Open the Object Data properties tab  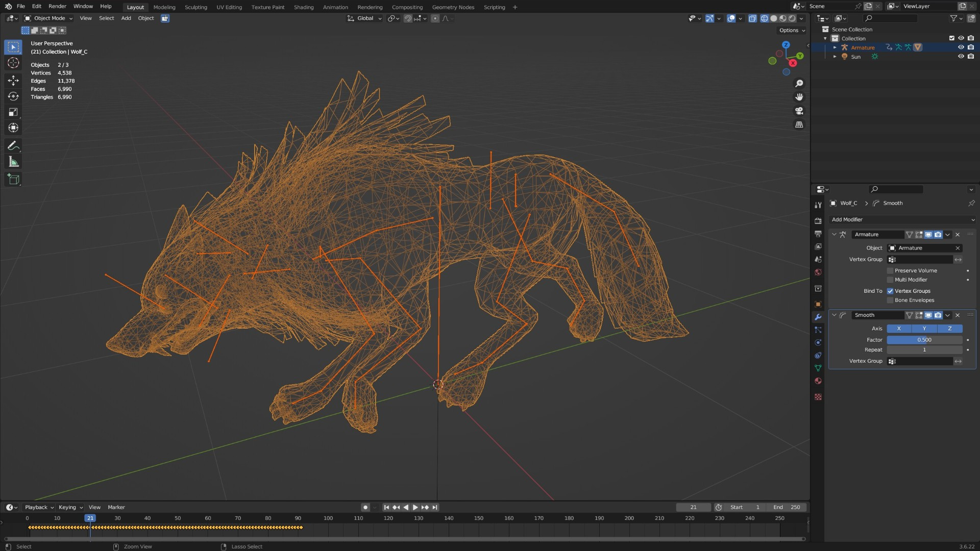point(818,368)
